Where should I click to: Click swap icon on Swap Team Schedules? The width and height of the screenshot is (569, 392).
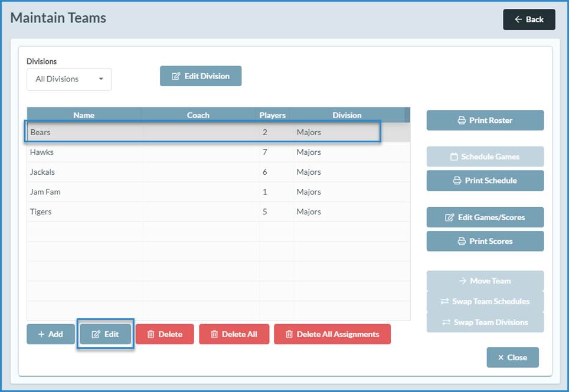tap(445, 302)
